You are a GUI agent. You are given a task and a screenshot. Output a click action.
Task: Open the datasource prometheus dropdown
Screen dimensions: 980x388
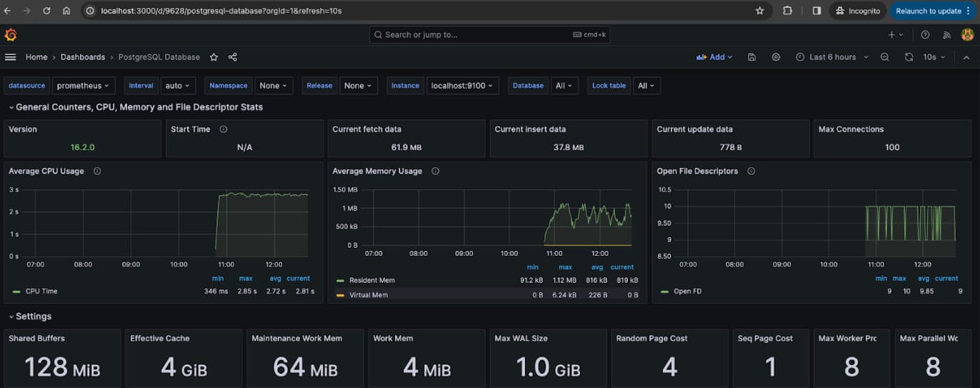pyautogui.click(x=84, y=86)
